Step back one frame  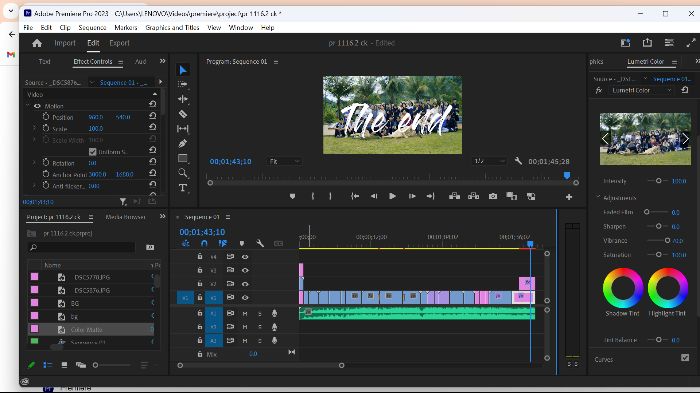[x=374, y=196]
